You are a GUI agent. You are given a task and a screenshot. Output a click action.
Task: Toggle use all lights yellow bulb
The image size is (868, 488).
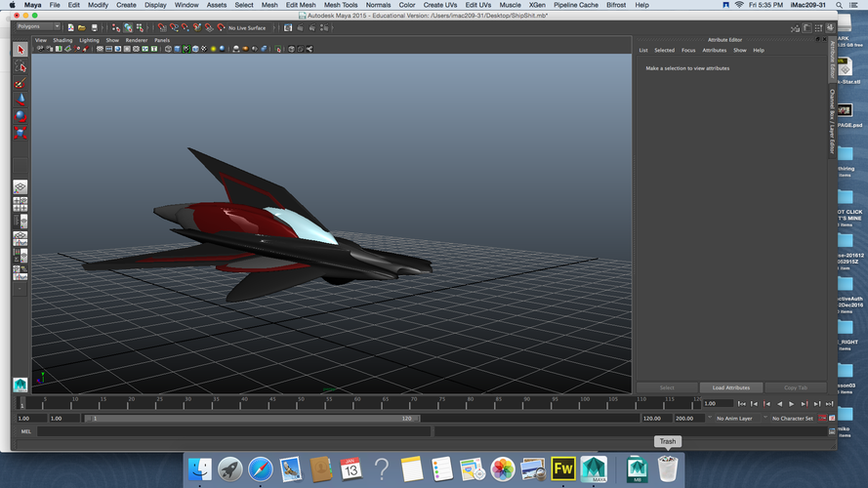[x=213, y=49]
